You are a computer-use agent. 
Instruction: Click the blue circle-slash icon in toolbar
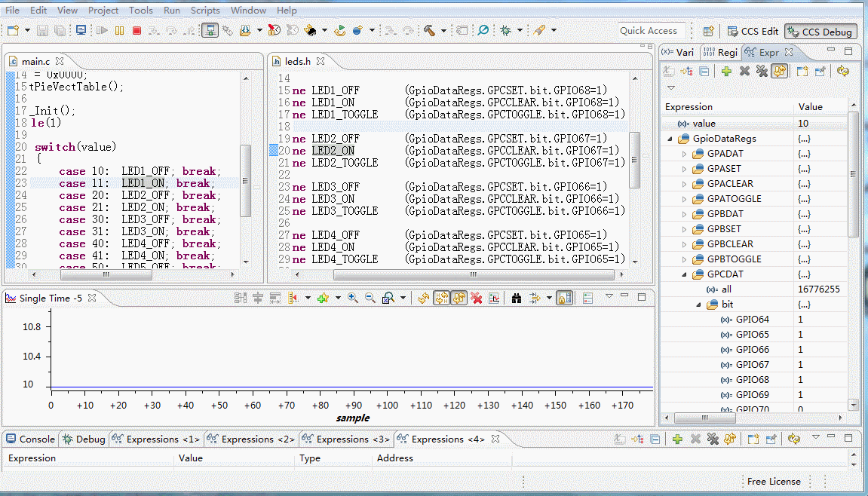483,30
